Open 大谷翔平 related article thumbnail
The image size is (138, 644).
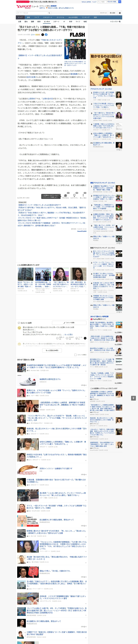[x=21, y=368]
